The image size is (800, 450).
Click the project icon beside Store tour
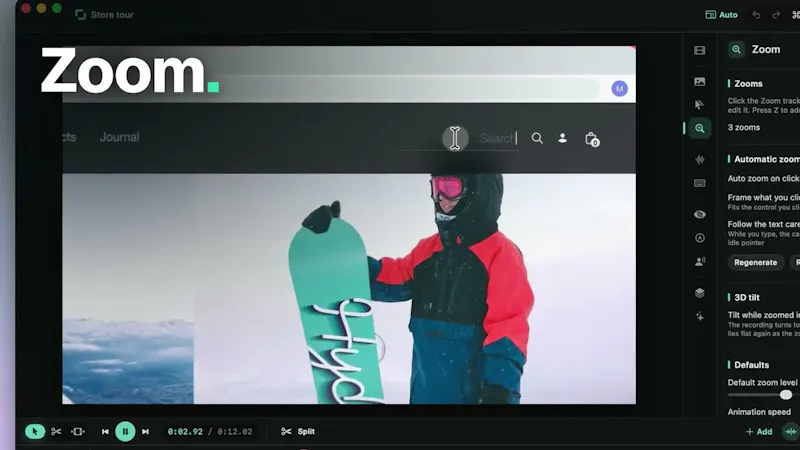click(80, 15)
